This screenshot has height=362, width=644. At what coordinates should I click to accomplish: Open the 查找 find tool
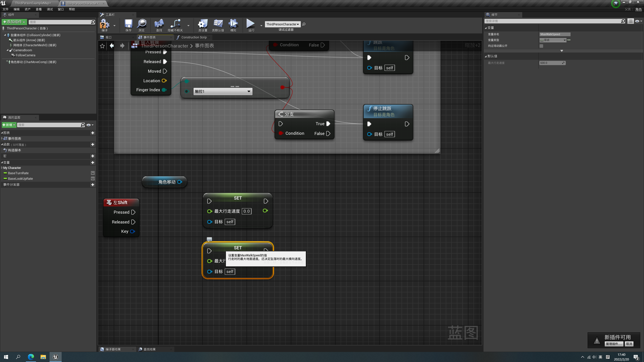159,25
